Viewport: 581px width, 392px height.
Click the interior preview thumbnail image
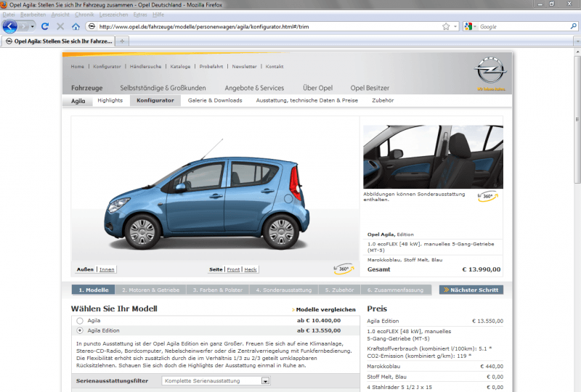click(433, 157)
